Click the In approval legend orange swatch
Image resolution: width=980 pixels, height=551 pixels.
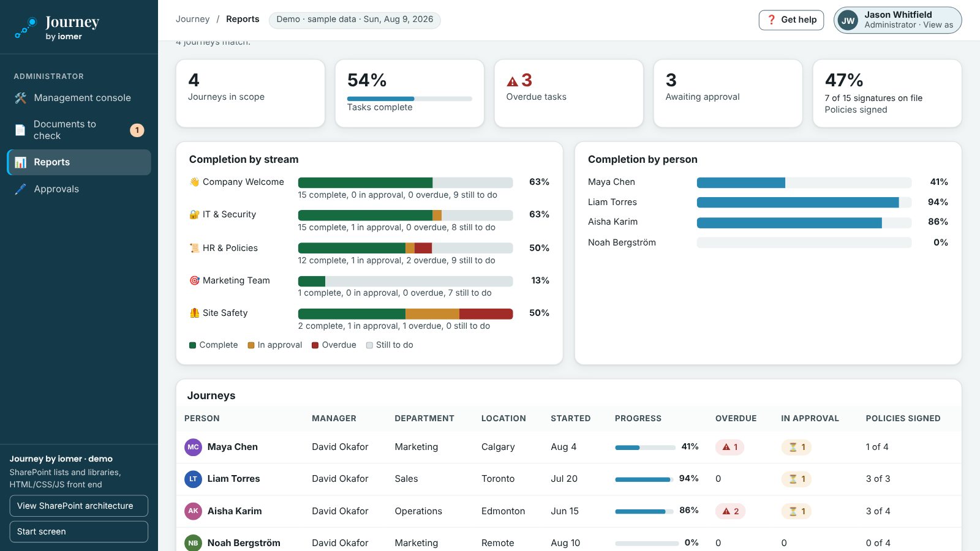[251, 345]
